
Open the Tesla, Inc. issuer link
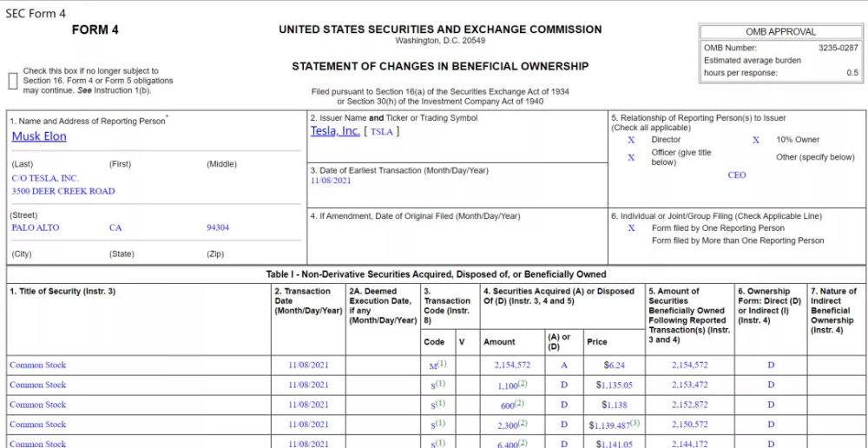click(335, 131)
